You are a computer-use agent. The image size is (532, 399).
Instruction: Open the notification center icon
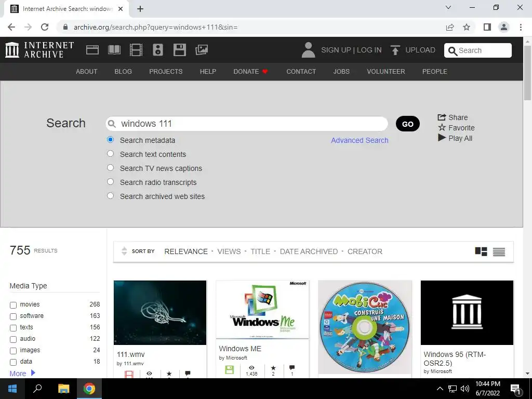pyautogui.click(x=515, y=389)
